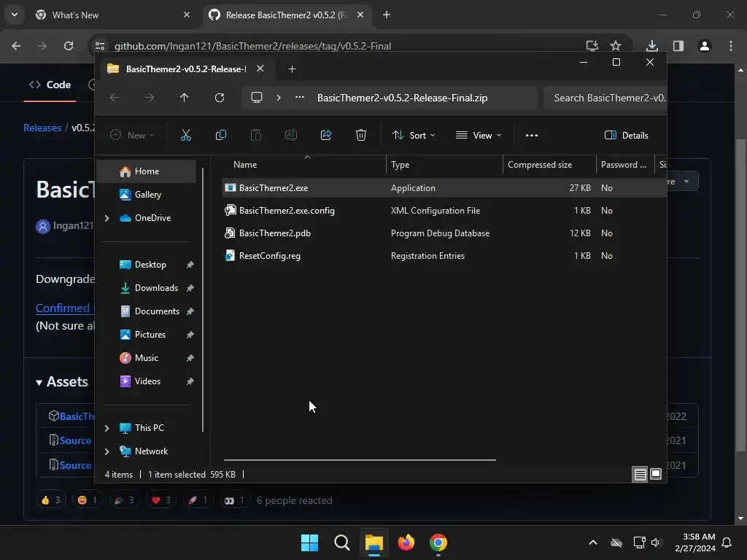This screenshot has height=560, width=747.
Task: Click Explorer's Back navigation arrow
Action: 115,98
